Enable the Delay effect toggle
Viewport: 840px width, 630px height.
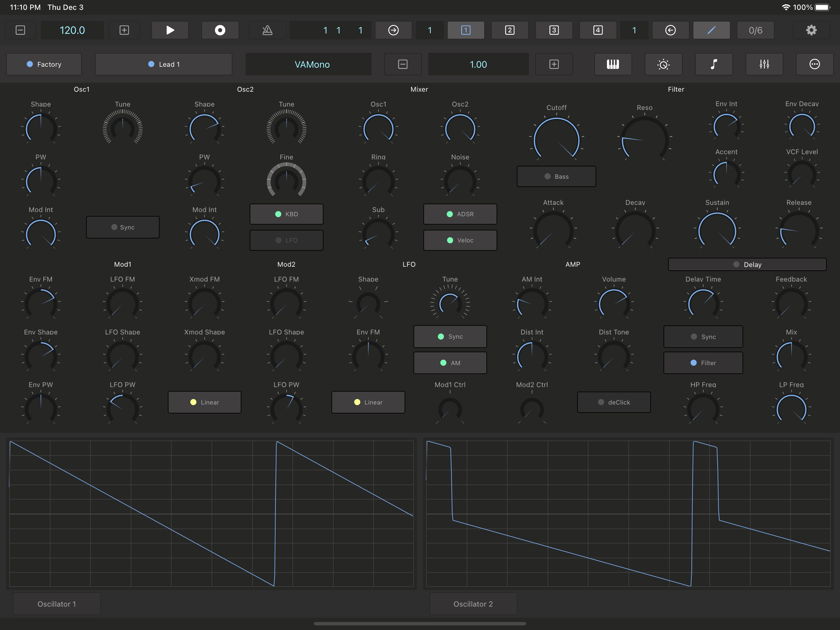pyautogui.click(x=747, y=265)
